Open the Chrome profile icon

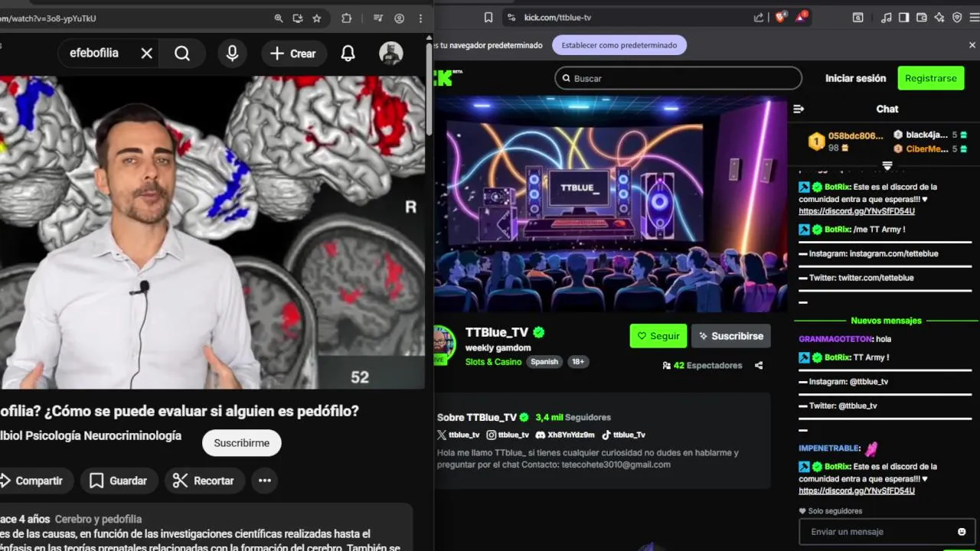point(399,18)
